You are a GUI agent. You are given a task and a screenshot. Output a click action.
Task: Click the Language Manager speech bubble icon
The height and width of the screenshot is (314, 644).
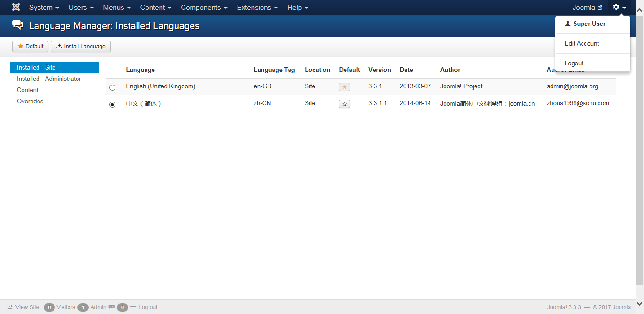click(18, 25)
